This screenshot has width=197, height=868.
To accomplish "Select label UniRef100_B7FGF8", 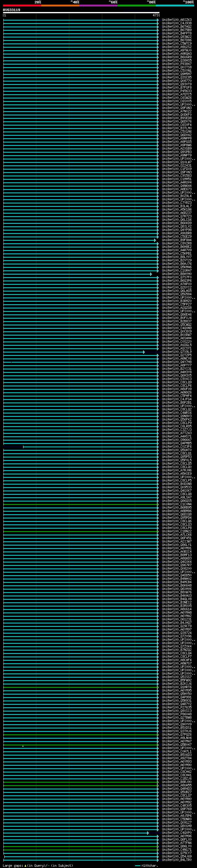I will [x=176, y=88].
